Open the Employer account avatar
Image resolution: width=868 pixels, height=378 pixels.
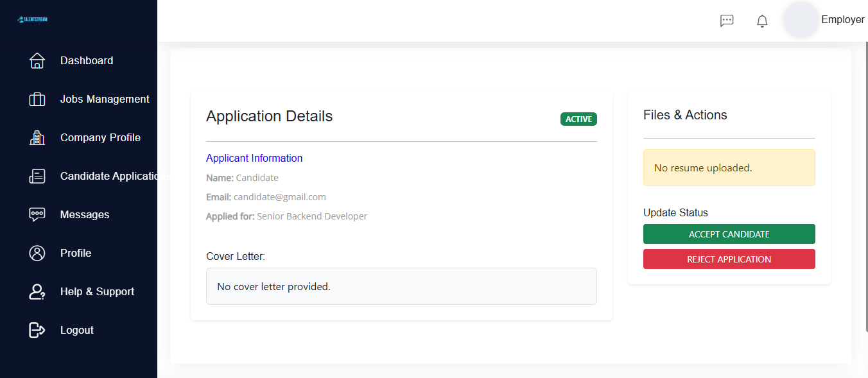point(801,20)
